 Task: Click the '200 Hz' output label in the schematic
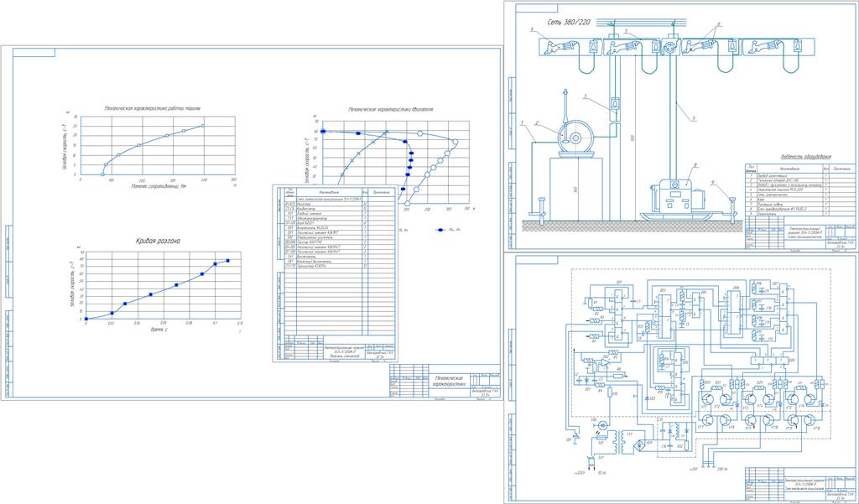tap(721, 469)
